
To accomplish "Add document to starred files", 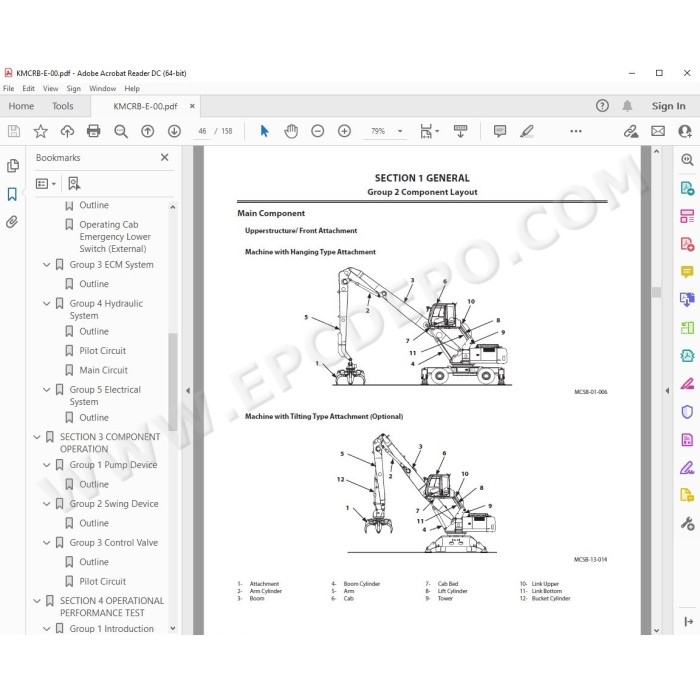I will 41,131.
